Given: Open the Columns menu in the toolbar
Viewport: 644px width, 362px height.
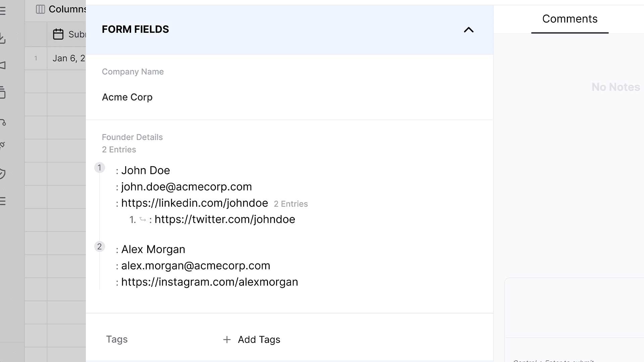Looking at the screenshot, I should (x=61, y=9).
